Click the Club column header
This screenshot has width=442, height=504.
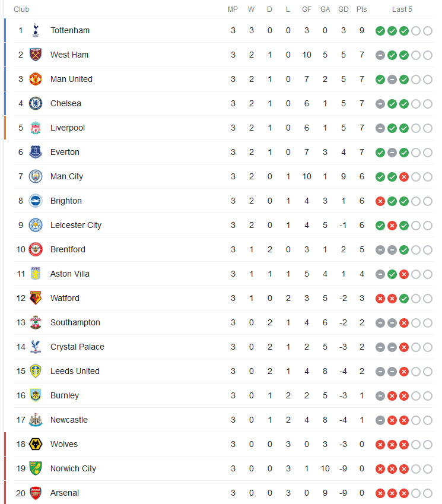21,9
